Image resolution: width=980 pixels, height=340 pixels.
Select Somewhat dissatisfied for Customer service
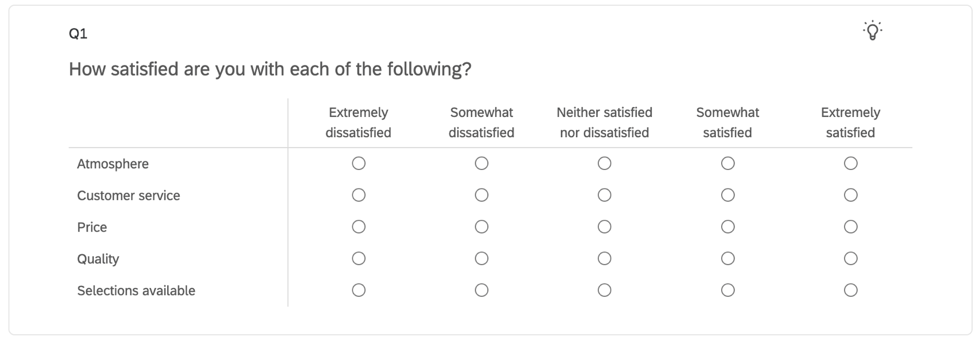point(481,195)
